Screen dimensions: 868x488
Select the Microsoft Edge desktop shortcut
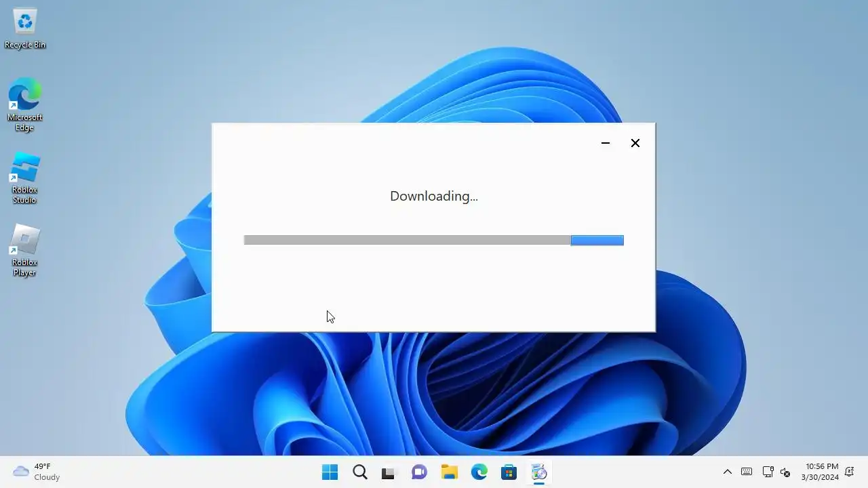25,104
